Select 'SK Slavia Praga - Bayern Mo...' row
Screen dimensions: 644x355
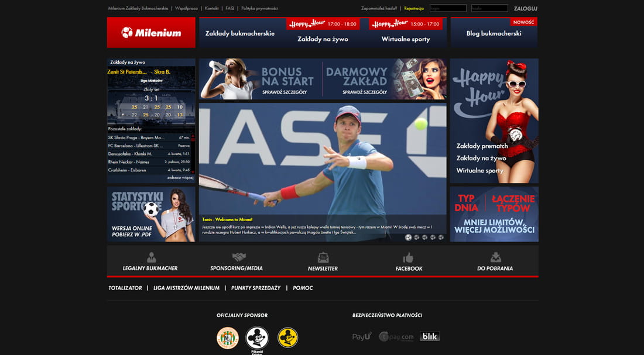pos(149,137)
